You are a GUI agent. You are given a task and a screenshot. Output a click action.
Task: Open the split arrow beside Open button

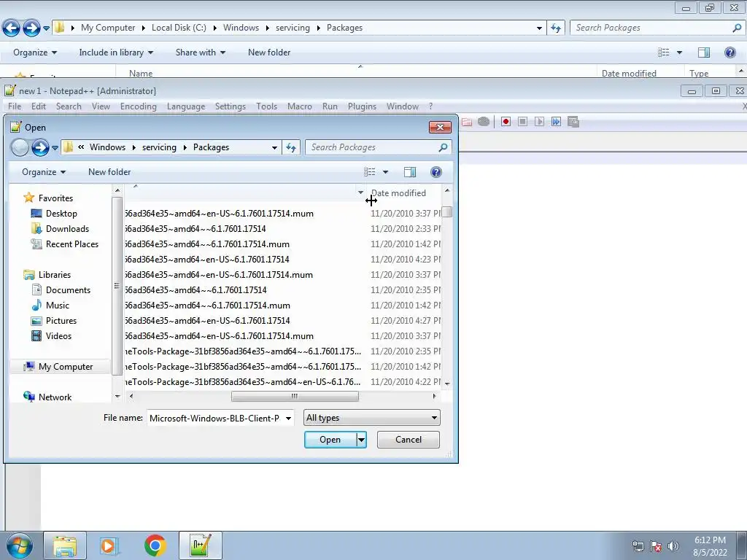(361, 440)
